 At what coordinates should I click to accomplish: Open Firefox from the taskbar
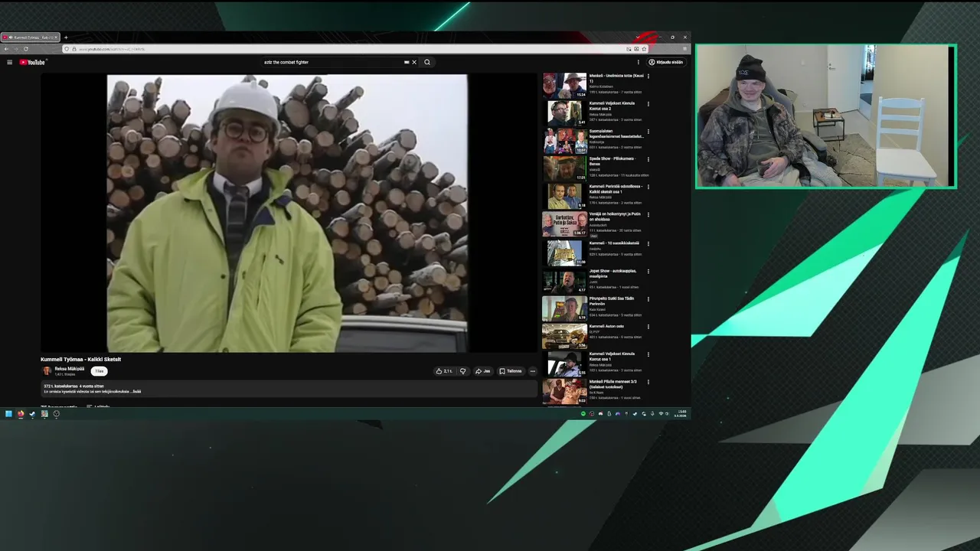[x=21, y=414]
